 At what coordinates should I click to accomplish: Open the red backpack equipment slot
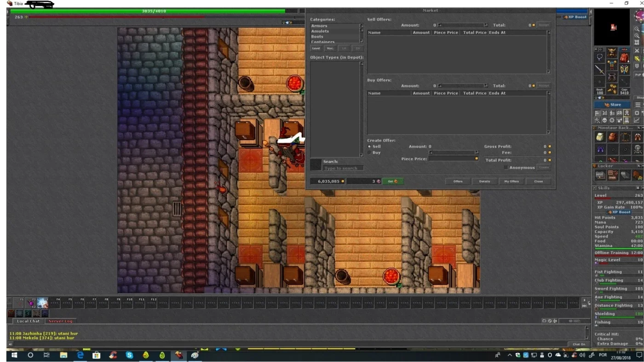click(624, 58)
